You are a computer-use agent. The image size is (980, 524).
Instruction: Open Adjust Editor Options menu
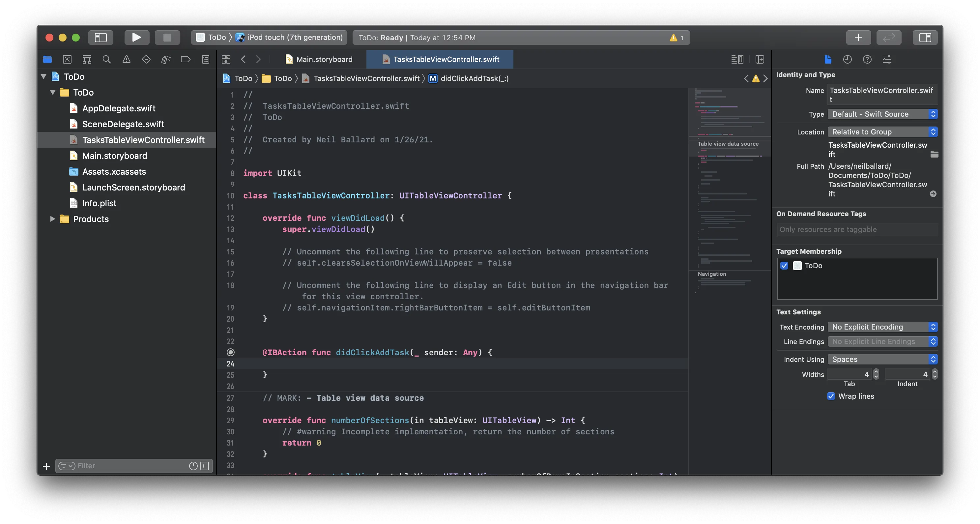coord(737,59)
